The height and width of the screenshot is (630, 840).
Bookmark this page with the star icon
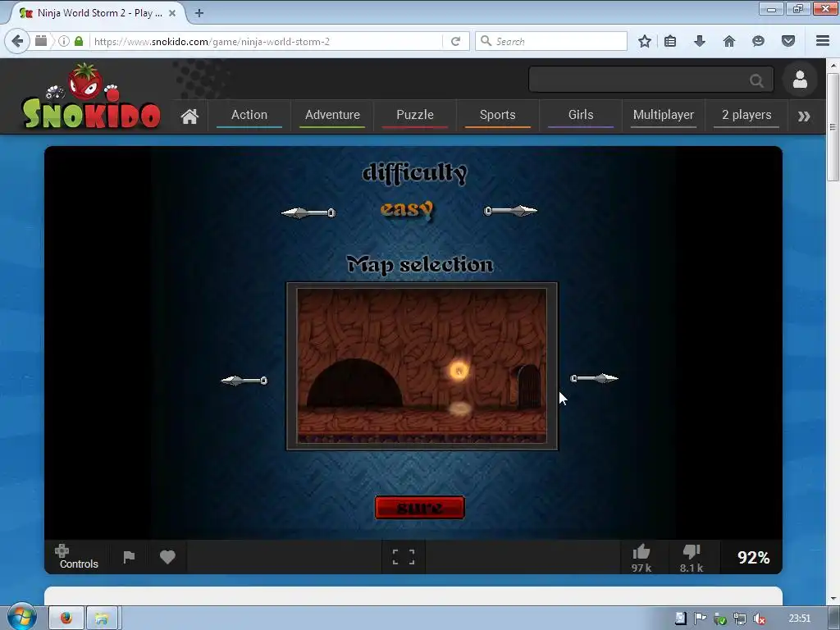coord(645,41)
